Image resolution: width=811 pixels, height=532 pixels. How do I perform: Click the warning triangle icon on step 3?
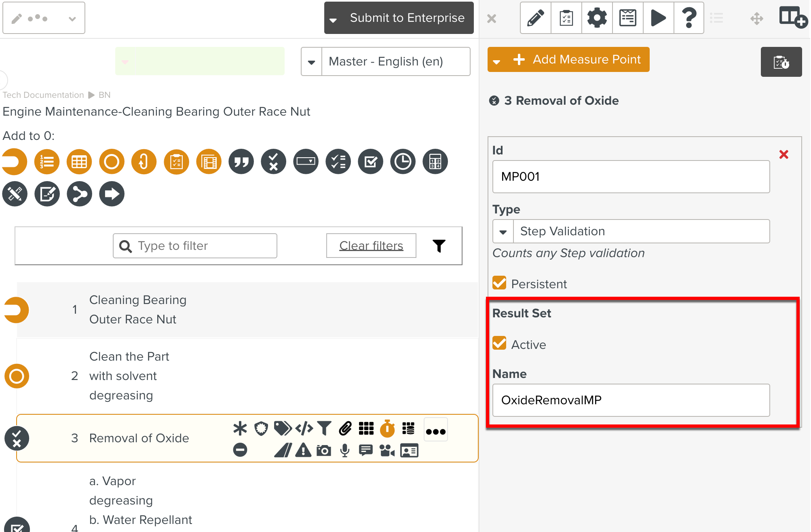tap(303, 450)
